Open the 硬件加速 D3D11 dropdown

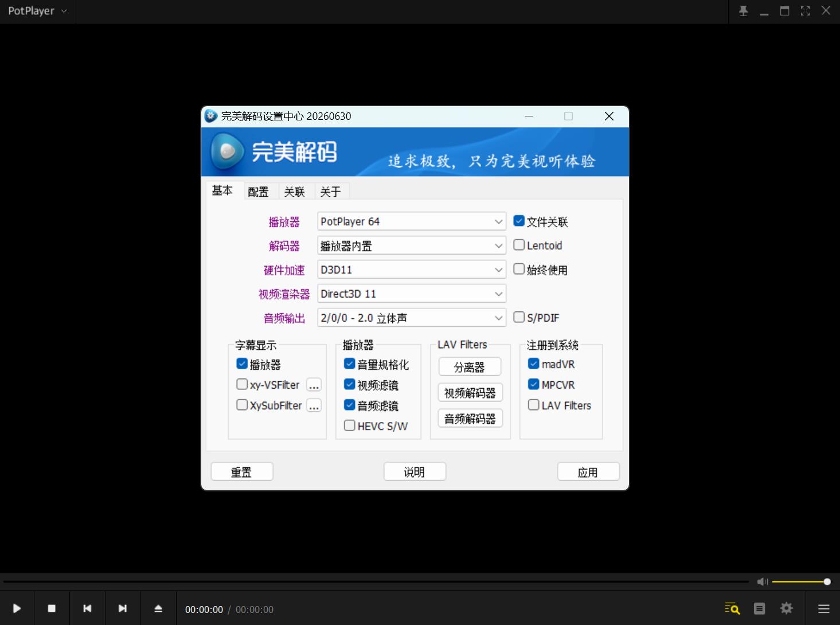tap(412, 269)
